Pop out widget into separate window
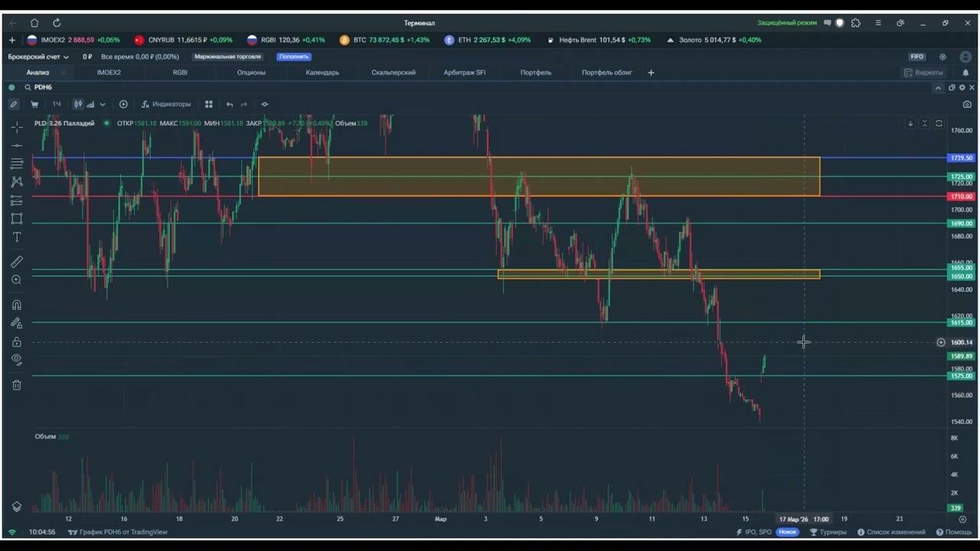Screen dimensions: 980x551 (952, 87)
